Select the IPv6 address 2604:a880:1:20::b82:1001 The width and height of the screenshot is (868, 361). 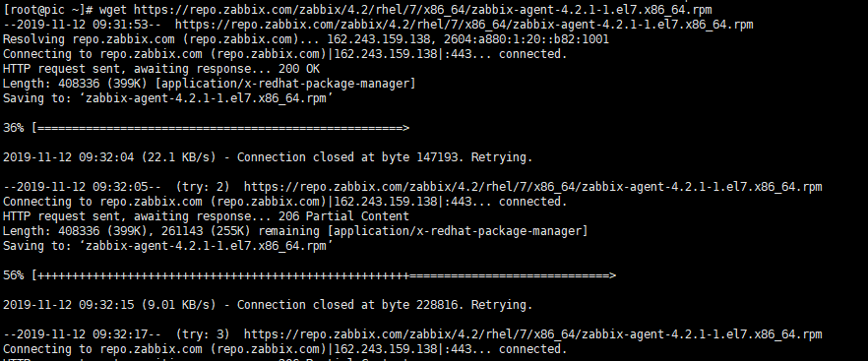(x=526, y=39)
